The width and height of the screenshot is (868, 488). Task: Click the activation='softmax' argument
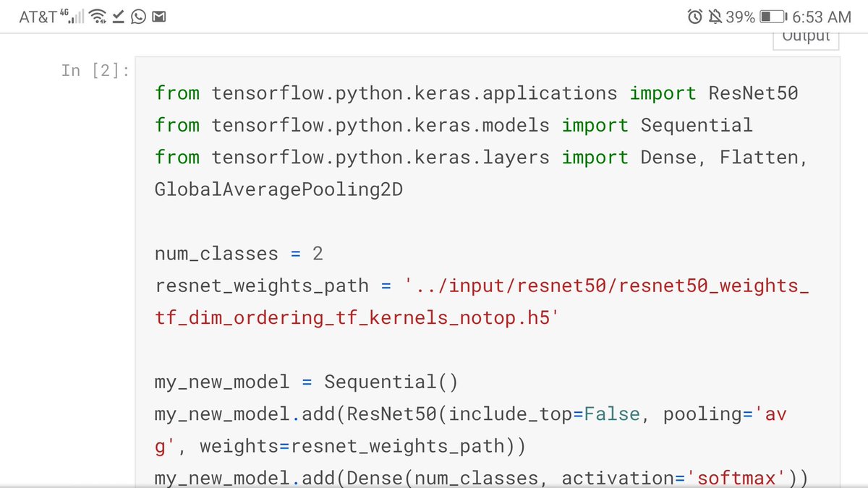point(674,478)
